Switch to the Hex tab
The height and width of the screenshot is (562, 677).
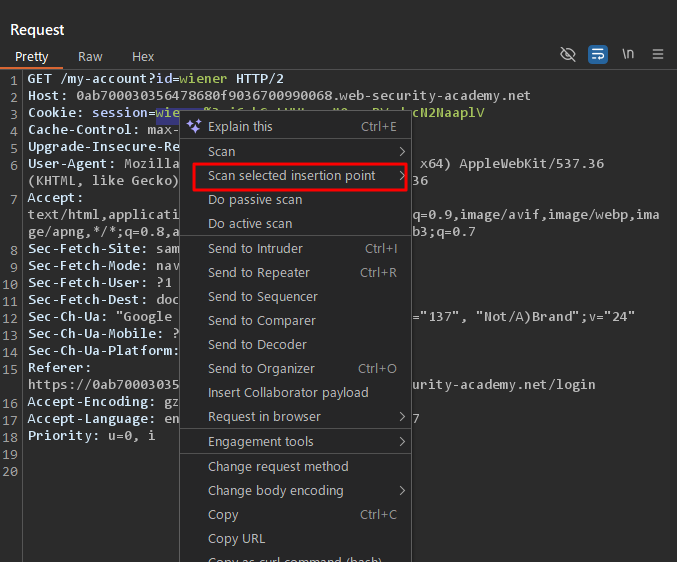[143, 57]
